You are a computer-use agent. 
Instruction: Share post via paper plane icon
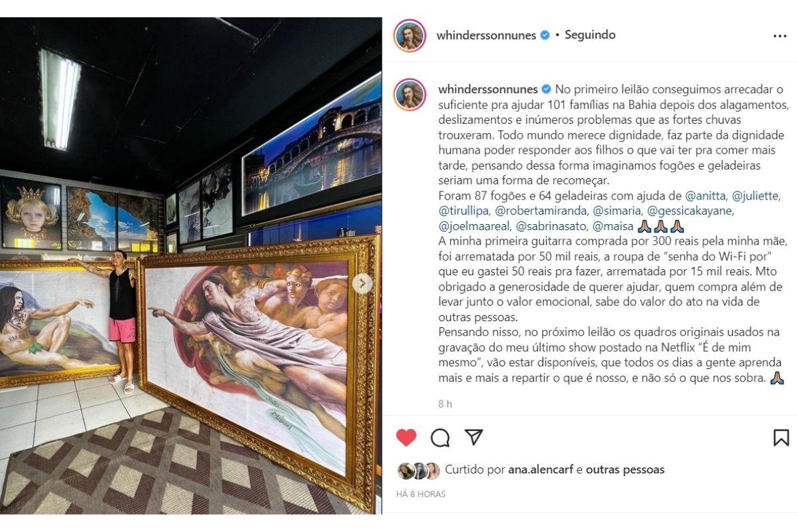pyautogui.click(x=473, y=437)
